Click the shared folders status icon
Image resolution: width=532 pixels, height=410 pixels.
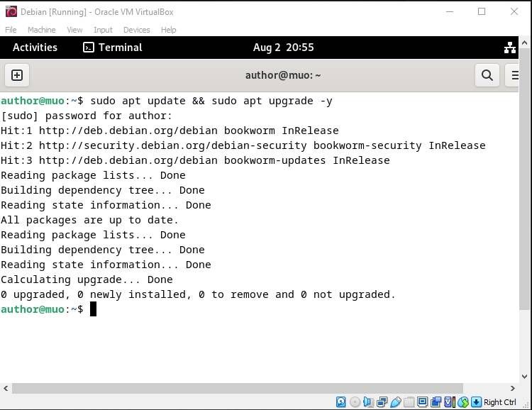409,402
